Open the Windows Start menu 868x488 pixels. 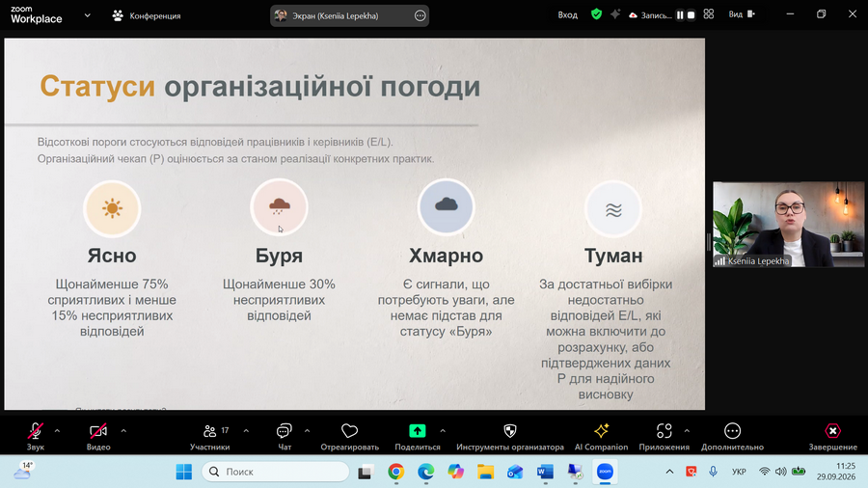point(184,472)
